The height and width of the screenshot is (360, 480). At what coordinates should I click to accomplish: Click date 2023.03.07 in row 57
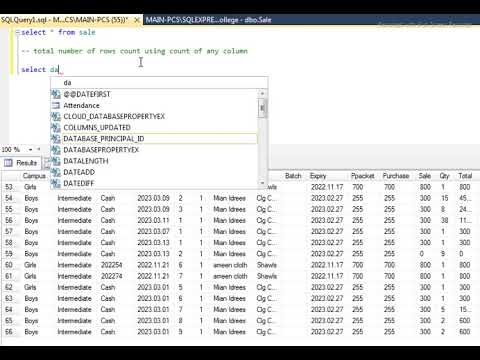click(153, 232)
